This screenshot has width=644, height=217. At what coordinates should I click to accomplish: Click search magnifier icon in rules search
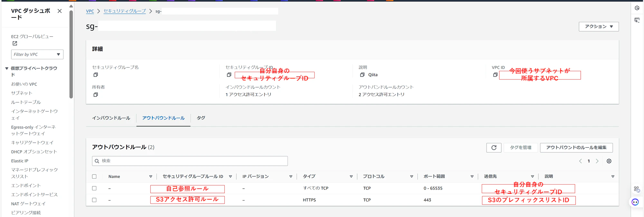[97, 161]
